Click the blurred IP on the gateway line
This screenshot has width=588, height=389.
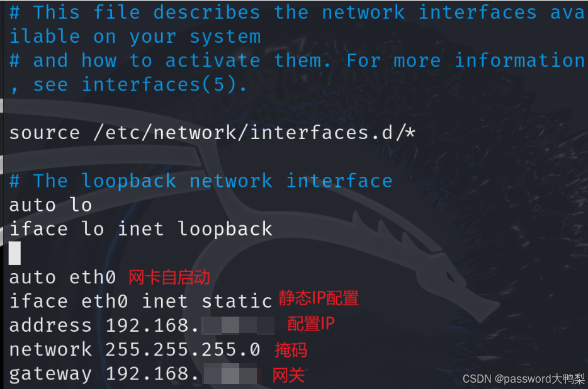[x=231, y=375]
